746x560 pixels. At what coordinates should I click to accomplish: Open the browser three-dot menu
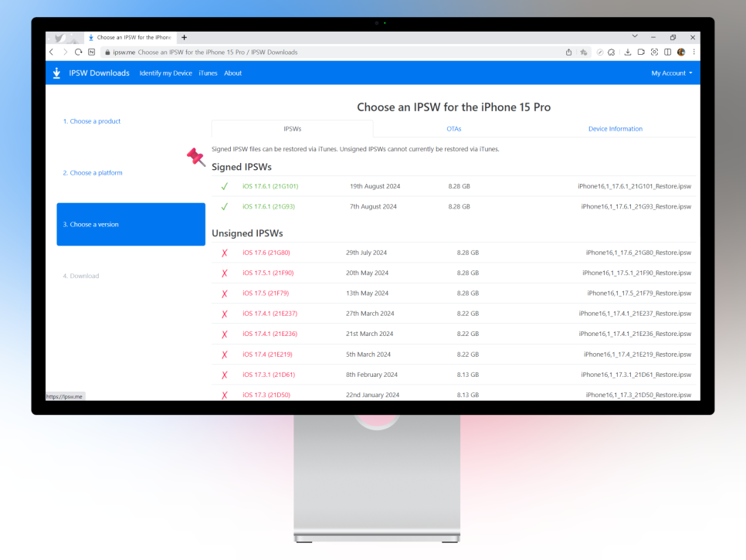tap(693, 52)
